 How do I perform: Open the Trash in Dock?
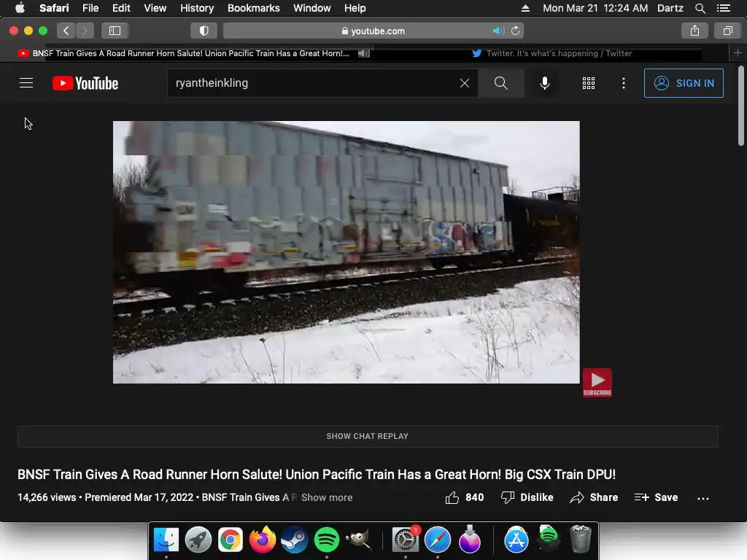click(580, 539)
